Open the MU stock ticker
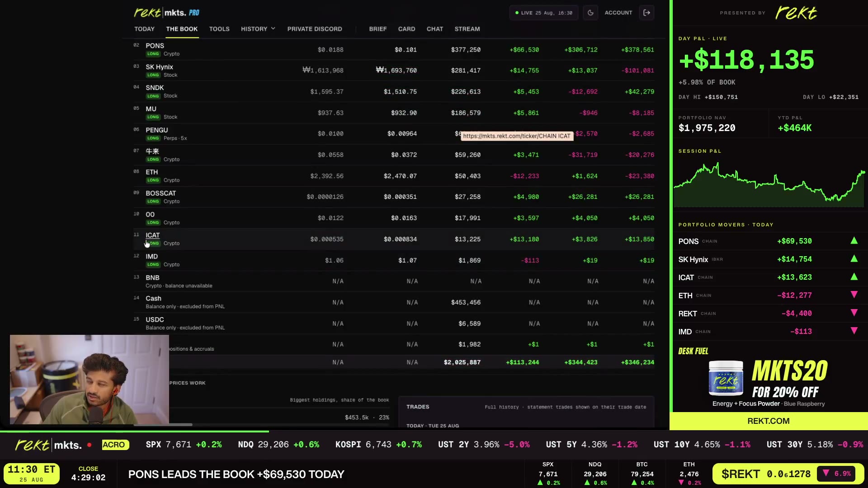The height and width of the screenshot is (488, 868). click(x=151, y=109)
